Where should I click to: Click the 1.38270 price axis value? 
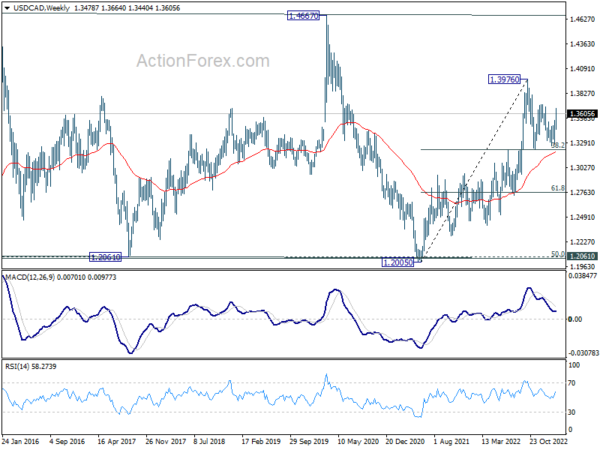pos(583,94)
